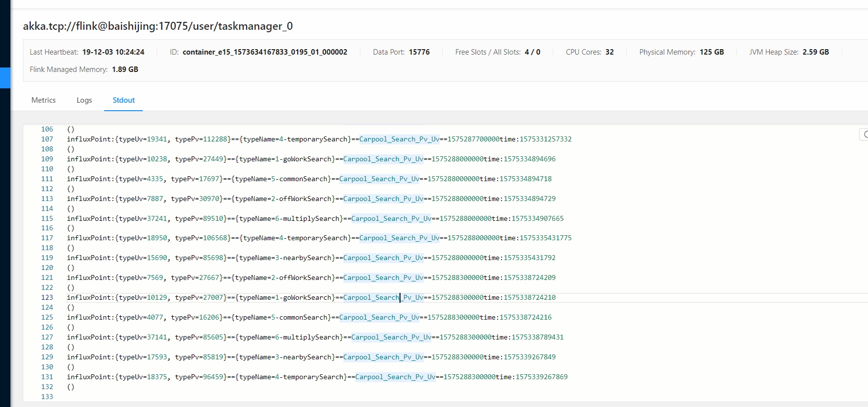Click the Flink Managed Memory value 1.89 GB
Image resolution: width=868 pixels, height=407 pixels.
(125, 69)
